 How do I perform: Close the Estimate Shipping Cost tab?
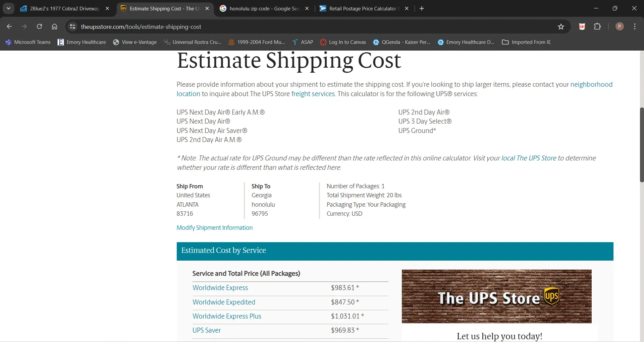click(x=207, y=9)
